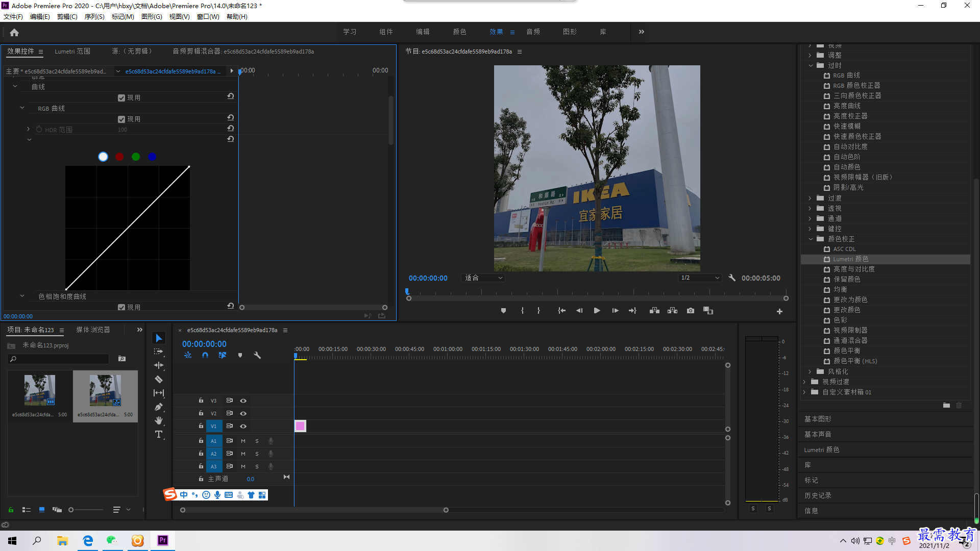Switch to the 颜色 workspace tab

coord(459,32)
